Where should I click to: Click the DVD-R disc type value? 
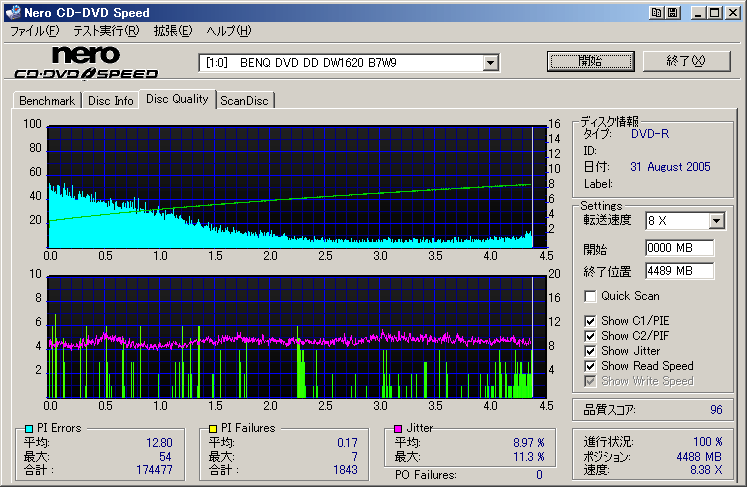click(650, 134)
